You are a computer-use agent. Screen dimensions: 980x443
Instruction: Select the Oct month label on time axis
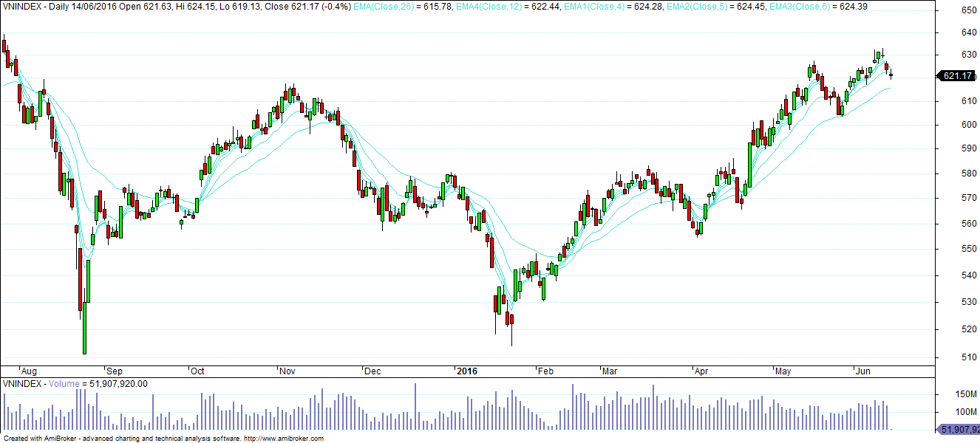coord(197,371)
